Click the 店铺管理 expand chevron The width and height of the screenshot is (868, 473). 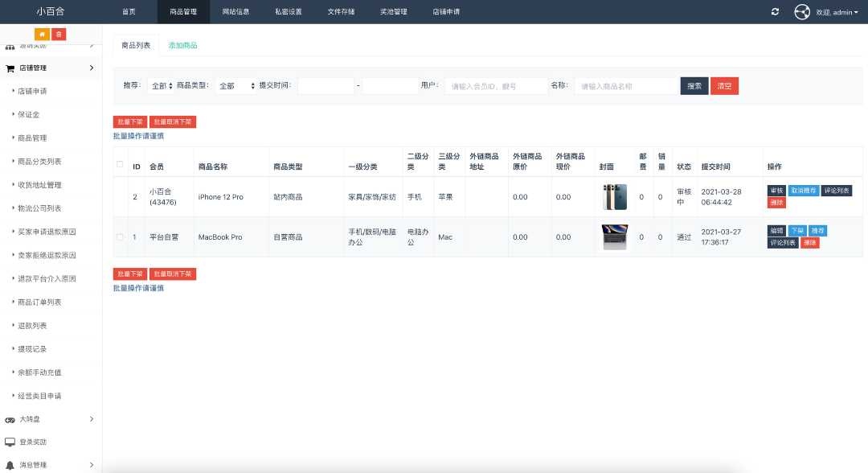click(x=92, y=68)
